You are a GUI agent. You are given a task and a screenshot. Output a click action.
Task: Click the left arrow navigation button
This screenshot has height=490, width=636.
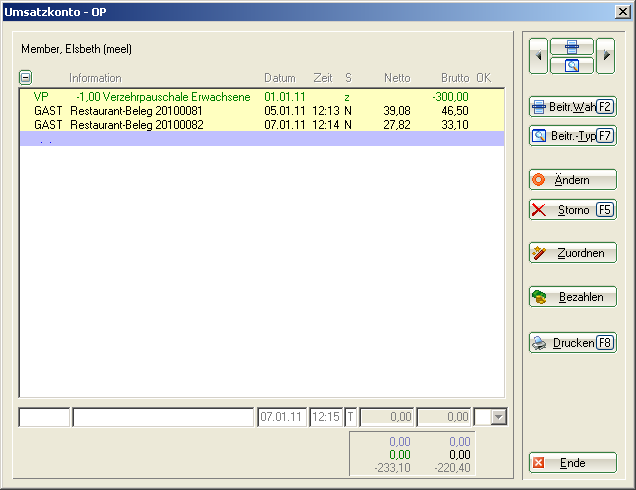[539, 56]
